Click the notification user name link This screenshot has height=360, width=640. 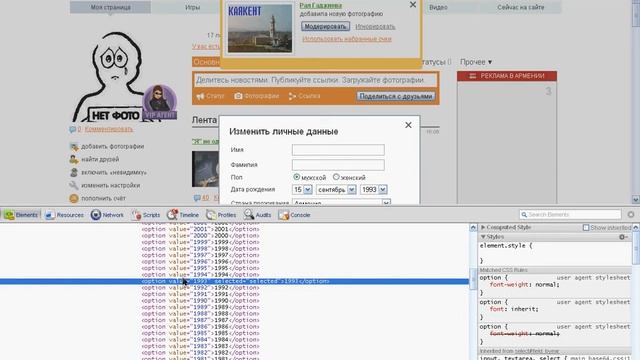pyautogui.click(x=321, y=5)
